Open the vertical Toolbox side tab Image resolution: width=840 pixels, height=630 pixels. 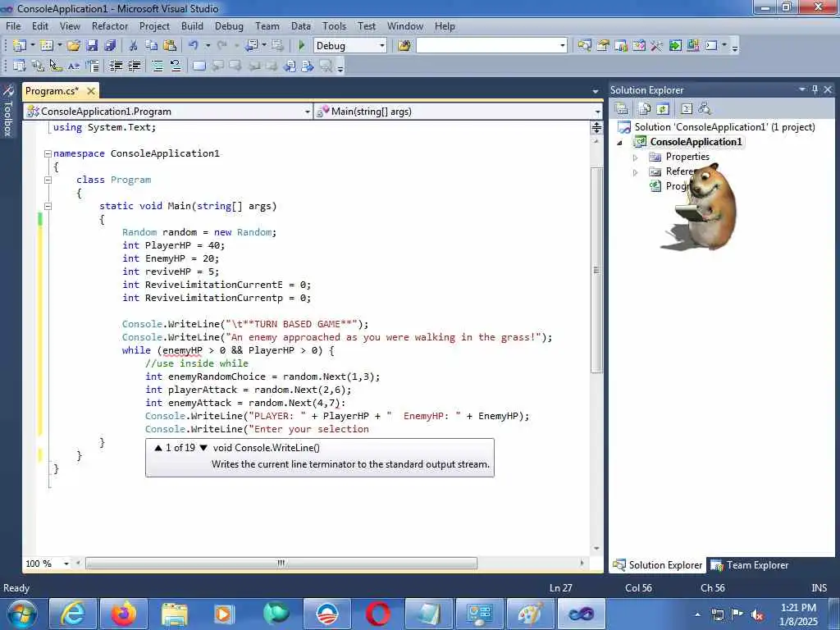(8, 112)
